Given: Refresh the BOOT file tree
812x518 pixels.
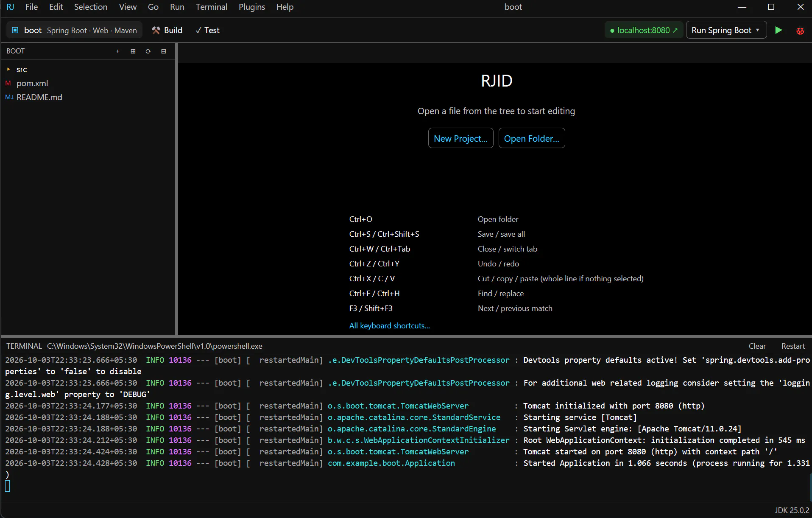Looking at the screenshot, I should 148,51.
